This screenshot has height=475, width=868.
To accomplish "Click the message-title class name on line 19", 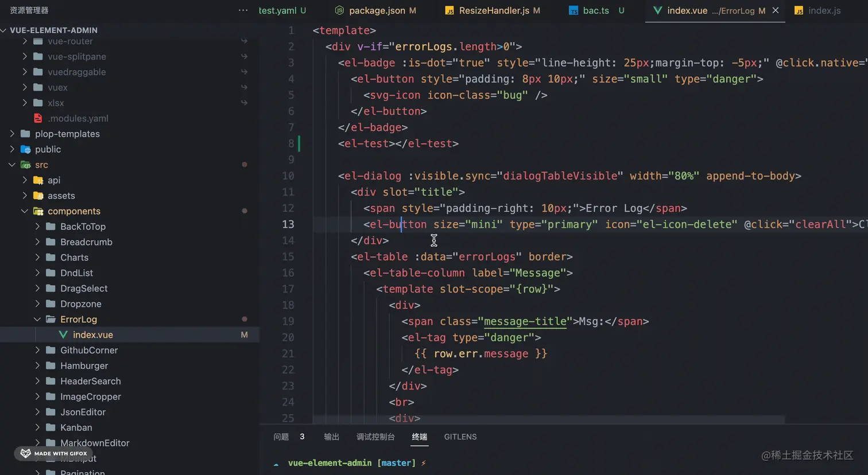I will coord(525,321).
